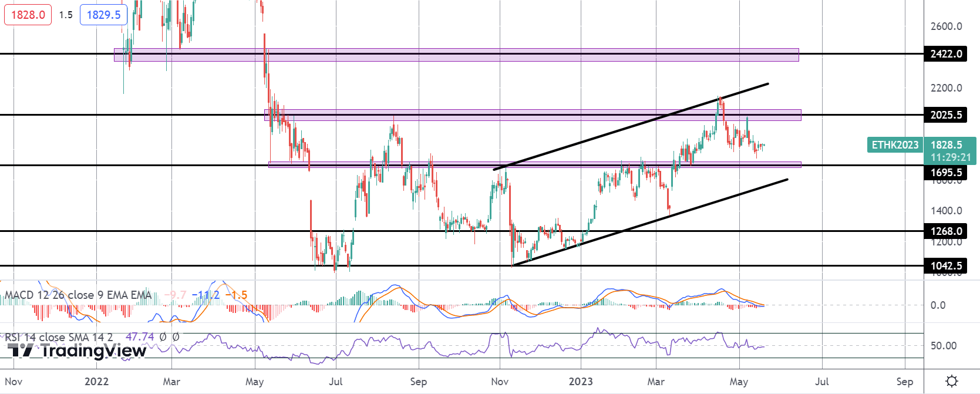
Task: Select the purple zone rectangle at 2025.5
Action: [x=533, y=115]
